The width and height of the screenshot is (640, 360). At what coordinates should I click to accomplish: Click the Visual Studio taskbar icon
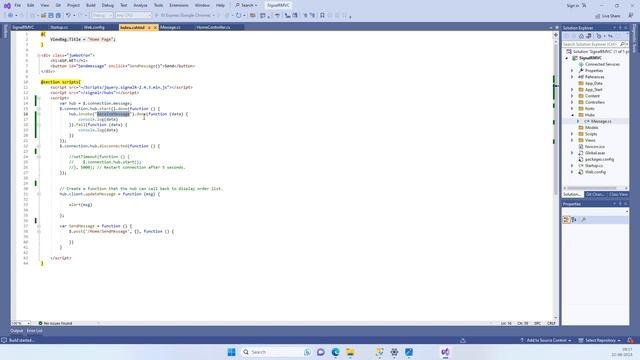click(445, 352)
